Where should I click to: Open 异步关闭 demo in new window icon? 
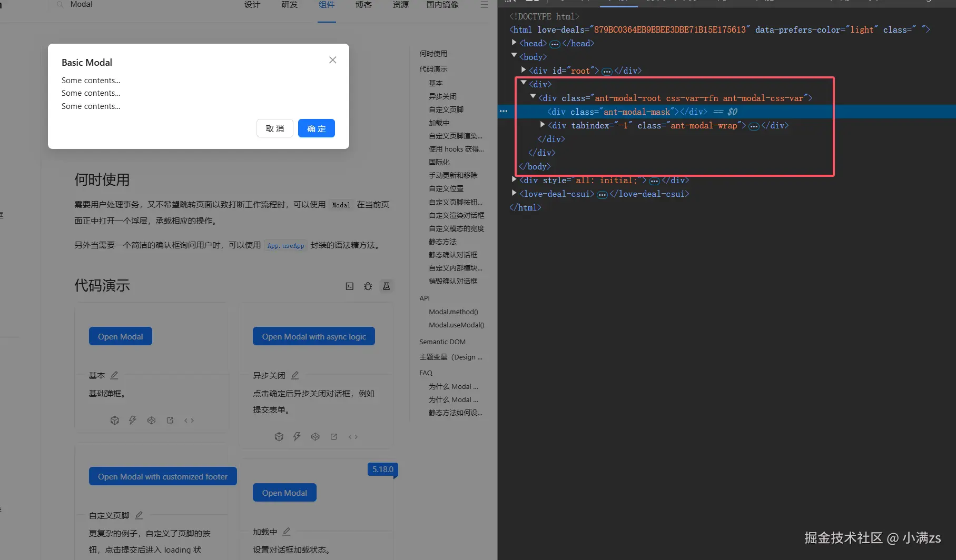click(x=334, y=437)
